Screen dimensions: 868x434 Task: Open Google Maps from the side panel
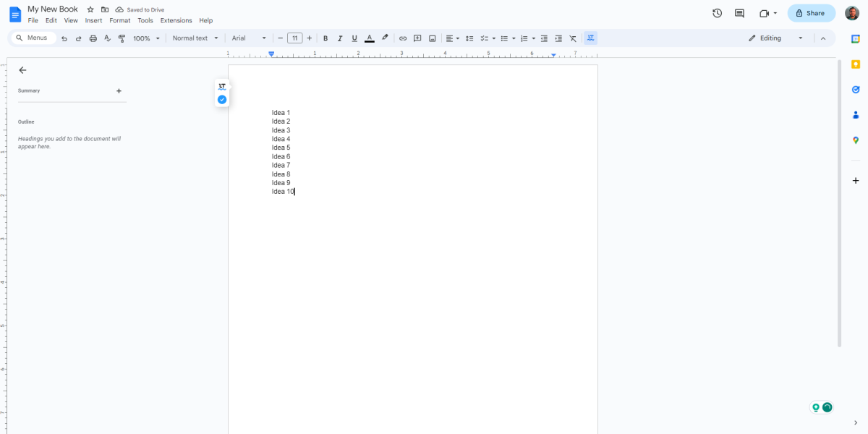coord(855,140)
